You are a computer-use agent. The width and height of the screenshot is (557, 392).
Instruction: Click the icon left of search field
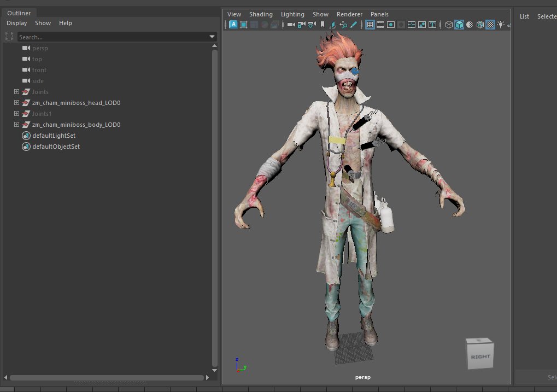tap(9, 36)
